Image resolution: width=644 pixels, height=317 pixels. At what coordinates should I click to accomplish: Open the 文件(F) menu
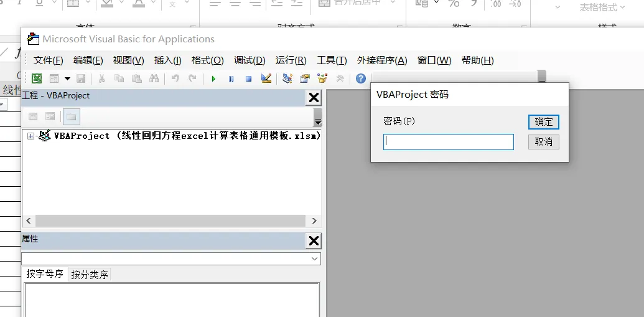[x=48, y=60]
